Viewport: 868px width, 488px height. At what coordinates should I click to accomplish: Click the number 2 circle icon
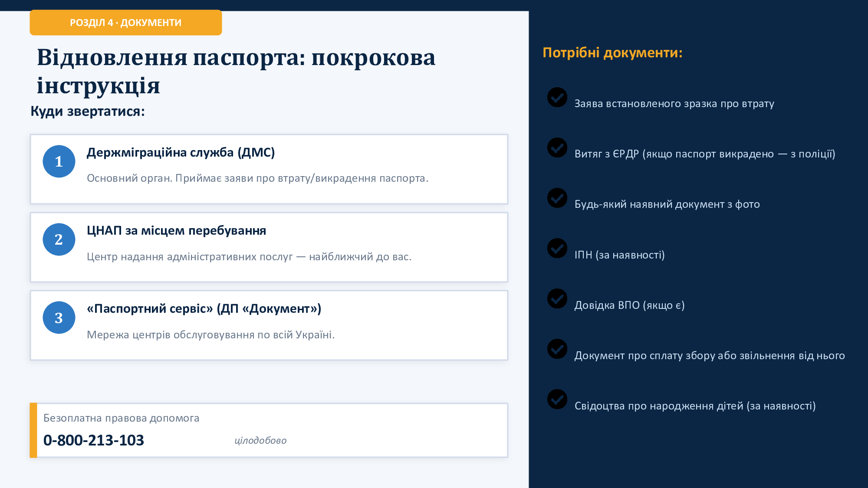coord(59,239)
